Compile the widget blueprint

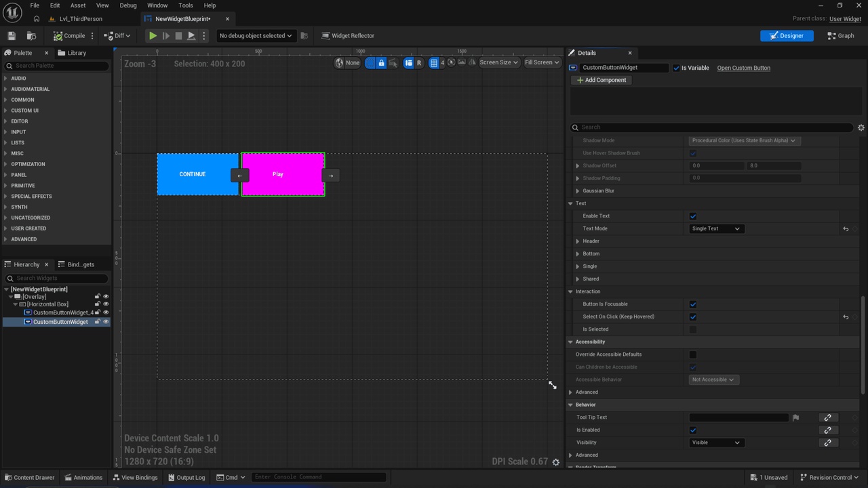tap(70, 36)
